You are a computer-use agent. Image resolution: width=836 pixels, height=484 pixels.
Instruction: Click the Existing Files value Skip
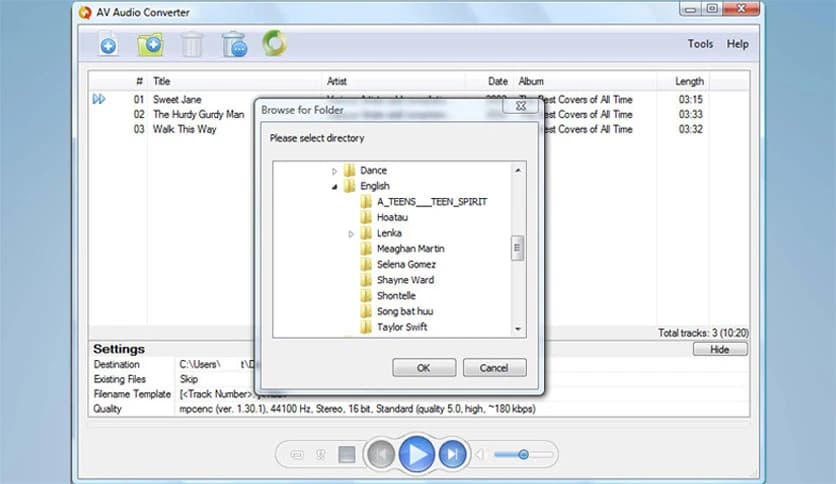tap(189, 379)
